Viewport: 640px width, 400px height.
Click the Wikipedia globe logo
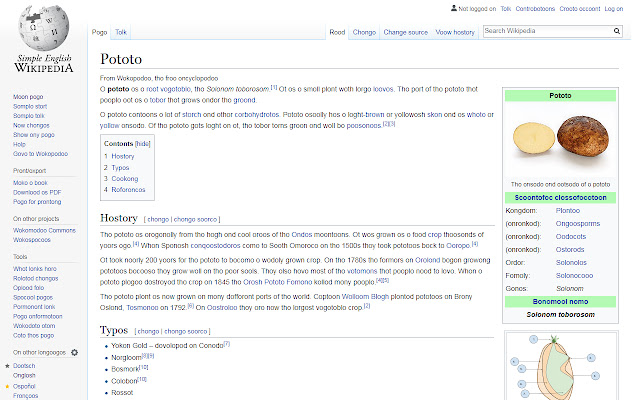pyautogui.click(x=44, y=28)
